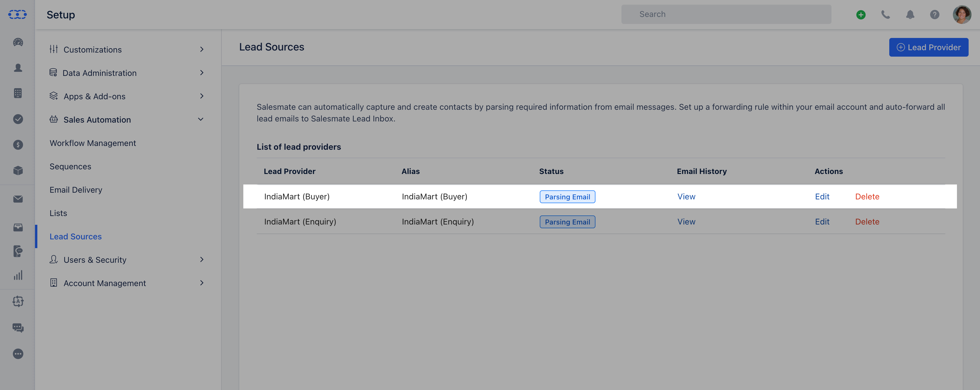Open the Email inbox envelope icon
This screenshot has height=390, width=980.
click(18, 199)
